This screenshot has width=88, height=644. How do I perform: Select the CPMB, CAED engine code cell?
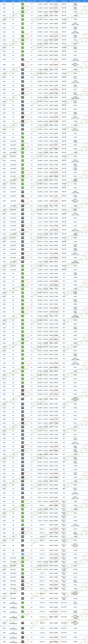tap(75, 36)
